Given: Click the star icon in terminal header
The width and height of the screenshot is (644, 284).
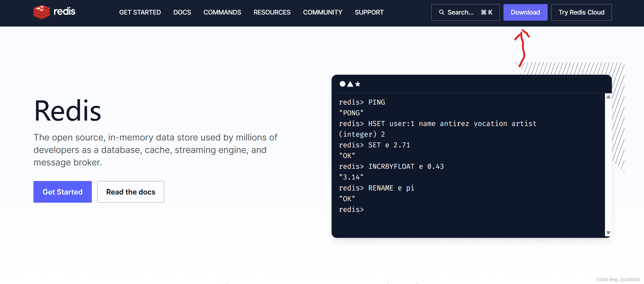Looking at the screenshot, I should pos(358,84).
